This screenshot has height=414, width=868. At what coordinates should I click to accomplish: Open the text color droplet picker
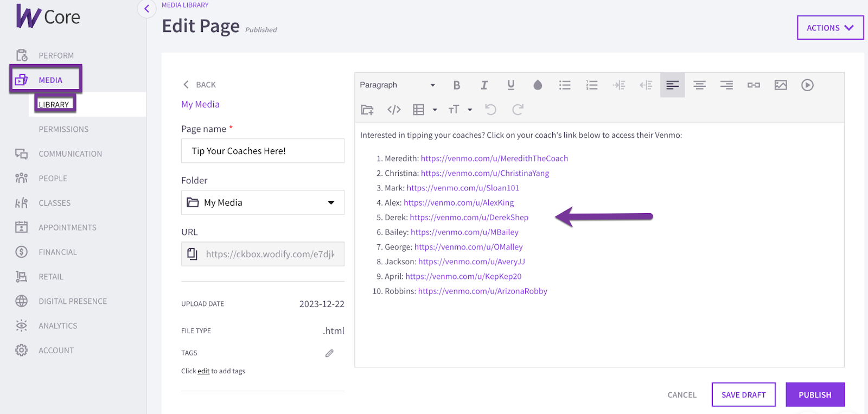(538, 85)
